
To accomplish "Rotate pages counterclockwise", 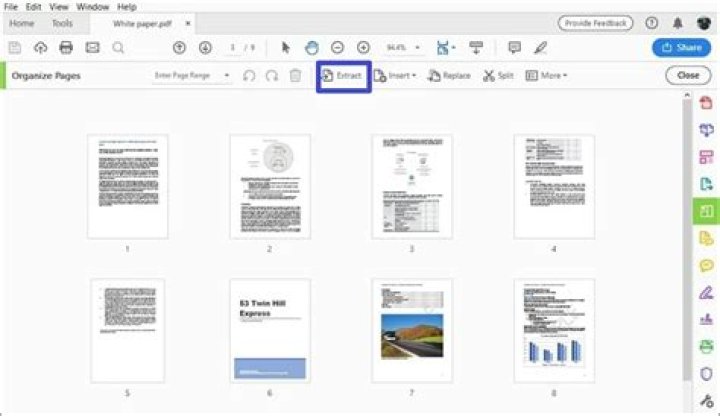I will point(249,75).
